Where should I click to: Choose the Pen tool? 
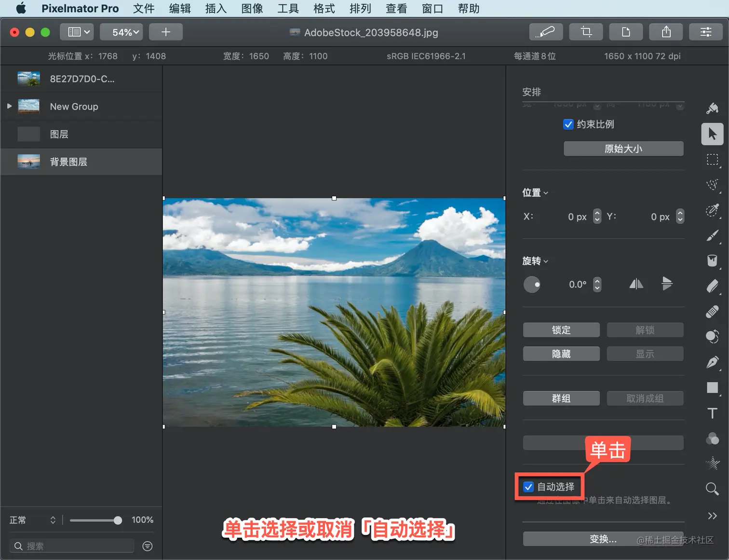712,362
